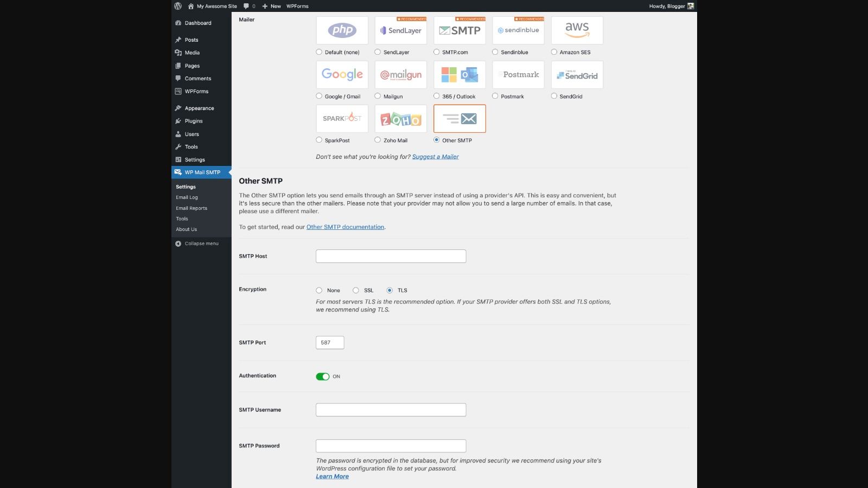The image size is (868, 488).
Task: Select the Zoho Mail logo tile
Action: pyautogui.click(x=400, y=118)
